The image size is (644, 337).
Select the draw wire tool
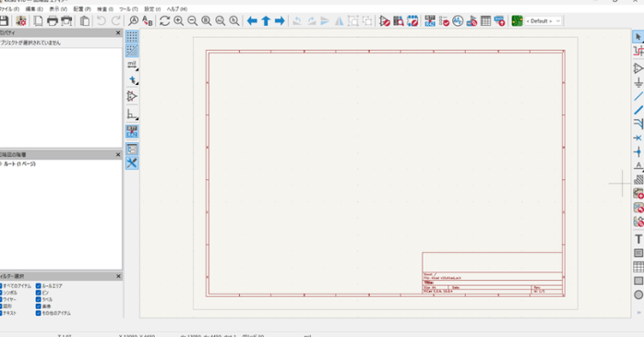[x=638, y=97]
